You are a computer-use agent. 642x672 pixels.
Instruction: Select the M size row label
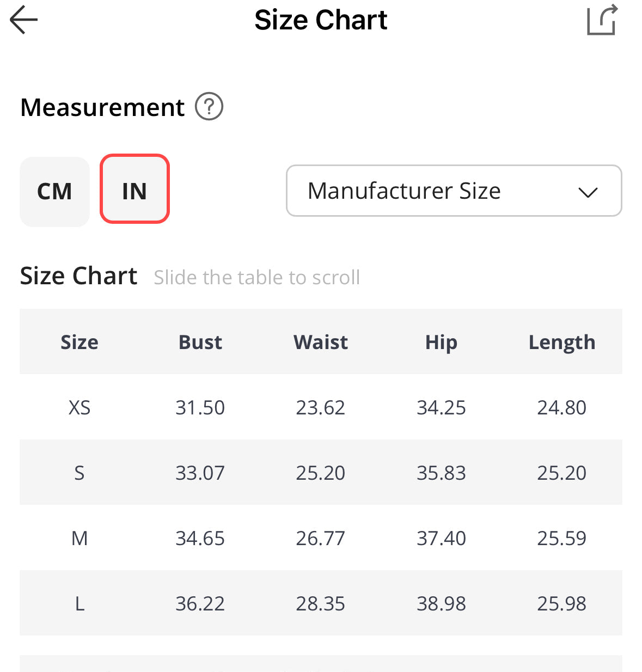click(80, 538)
